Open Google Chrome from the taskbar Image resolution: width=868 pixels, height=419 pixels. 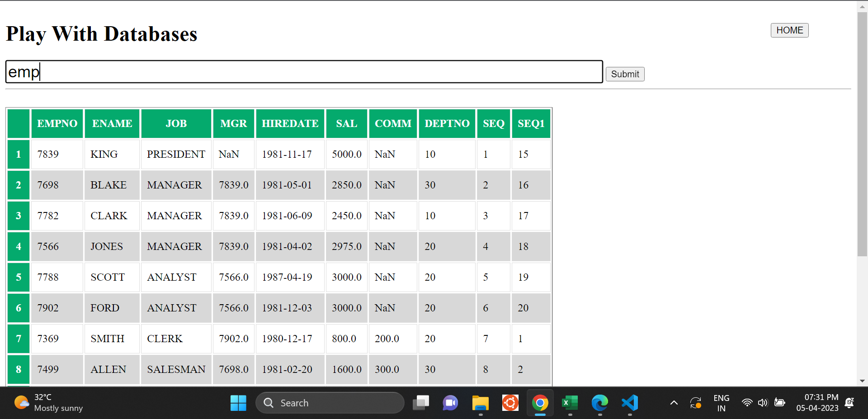(x=540, y=403)
